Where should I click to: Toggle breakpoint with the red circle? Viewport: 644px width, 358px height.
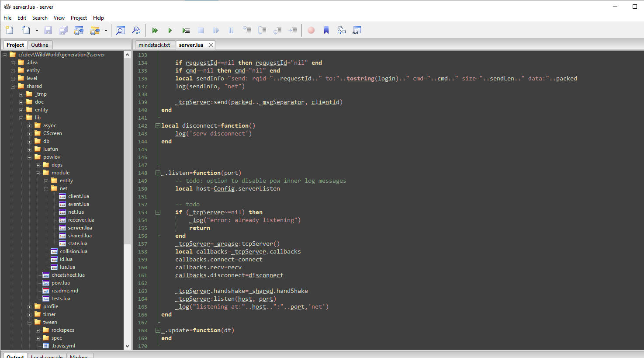(311, 30)
